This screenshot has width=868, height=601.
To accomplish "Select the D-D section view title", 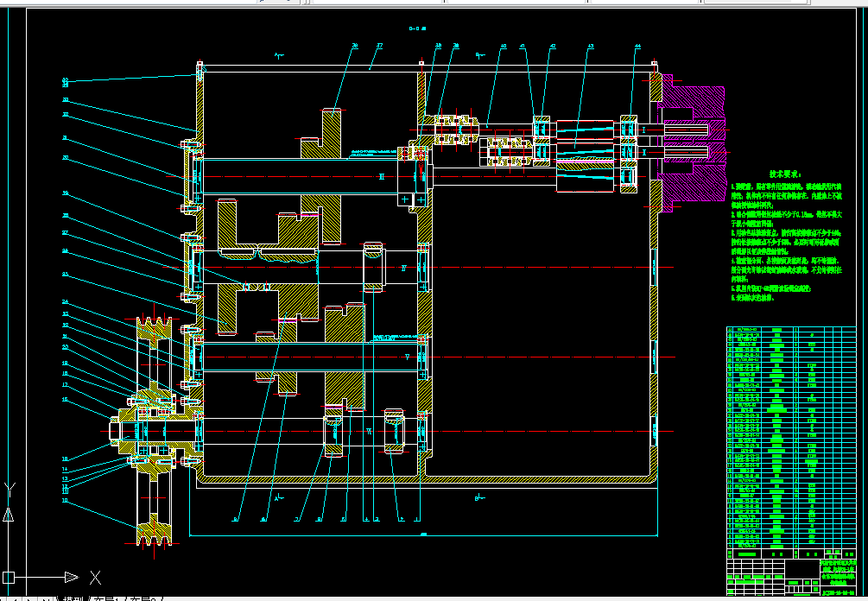I will [x=417, y=28].
